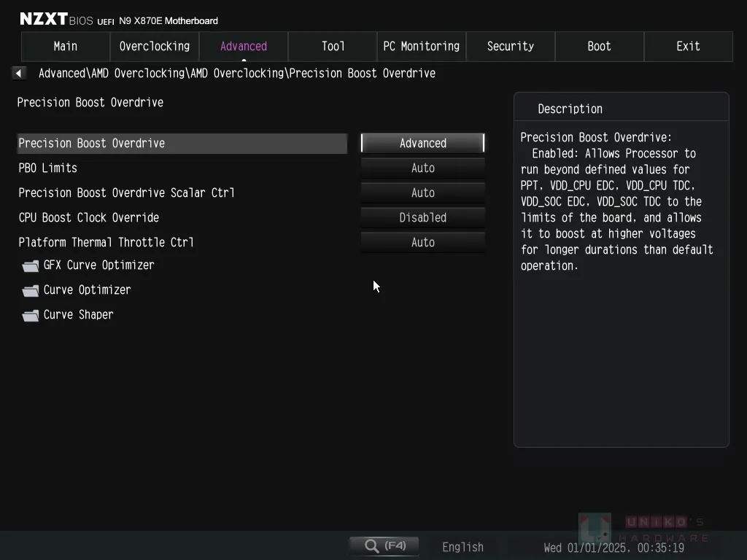747x560 pixels.
Task: Go to the Tool tab
Action: coord(333,46)
